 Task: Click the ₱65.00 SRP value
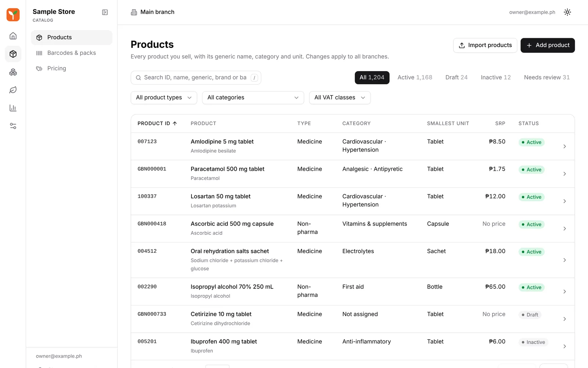tap(495, 287)
